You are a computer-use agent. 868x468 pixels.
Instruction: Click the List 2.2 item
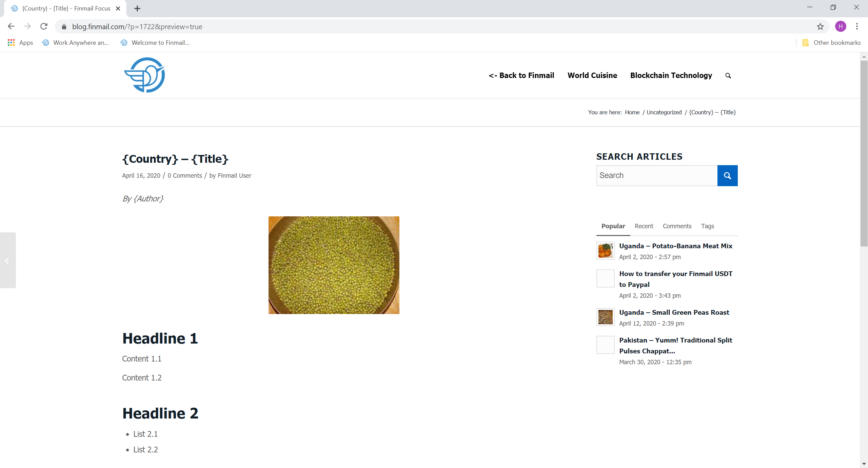click(x=145, y=450)
